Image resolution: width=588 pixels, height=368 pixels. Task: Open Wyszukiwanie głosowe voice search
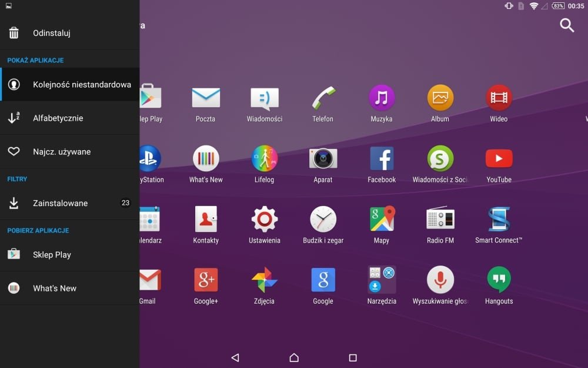[440, 280]
